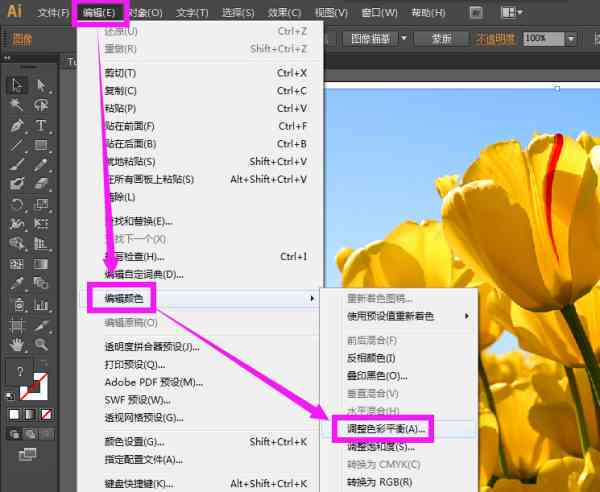Viewport: 600px width, 492px height.
Task: Select the Hand tool
Action: pyautogui.click(x=17, y=345)
